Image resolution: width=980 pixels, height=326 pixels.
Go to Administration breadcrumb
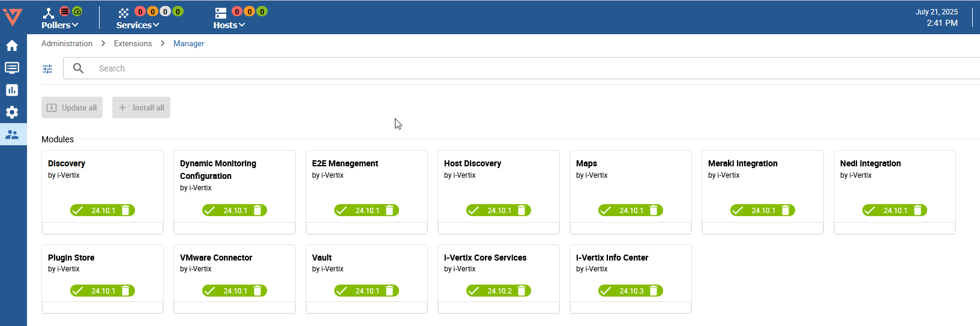click(x=67, y=44)
